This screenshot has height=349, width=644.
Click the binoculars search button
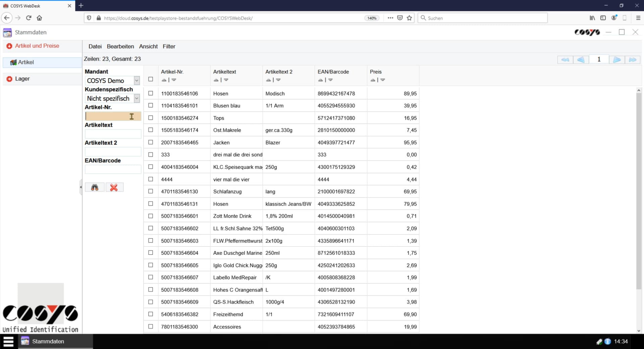point(95,187)
